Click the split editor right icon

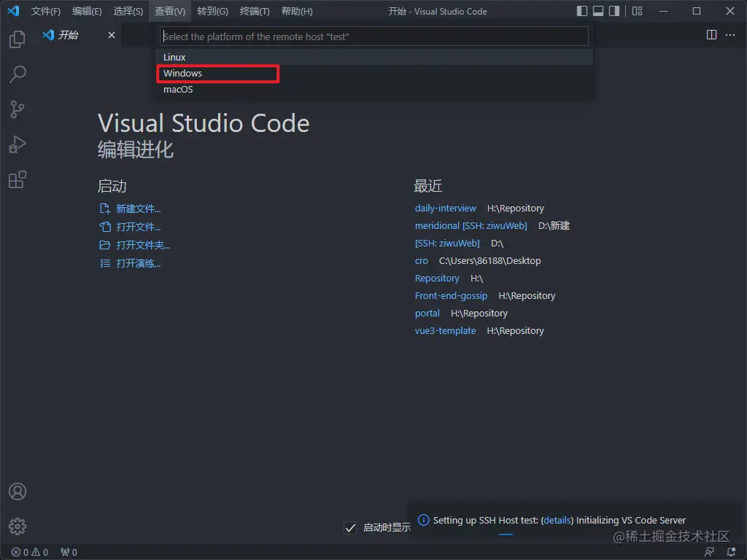pyautogui.click(x=711, y=35)
